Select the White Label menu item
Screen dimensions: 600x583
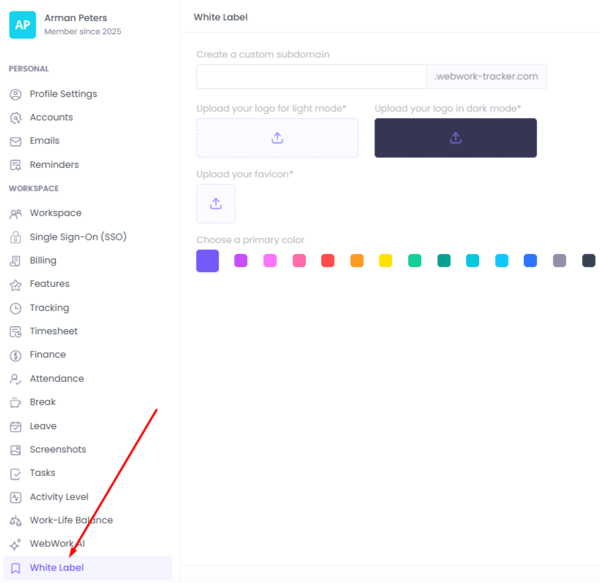[56, 568]
